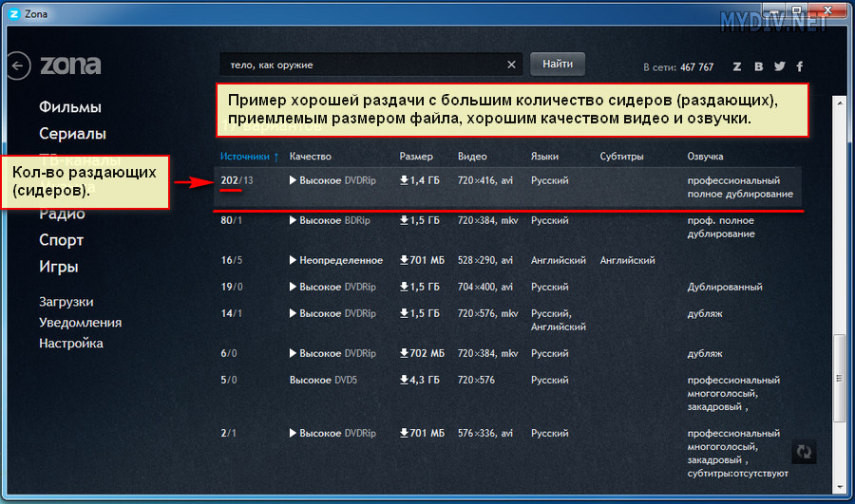Open Zona site link icon Z
The width and height of the screenshot is (855, 504).
click(x=736, y=66)
